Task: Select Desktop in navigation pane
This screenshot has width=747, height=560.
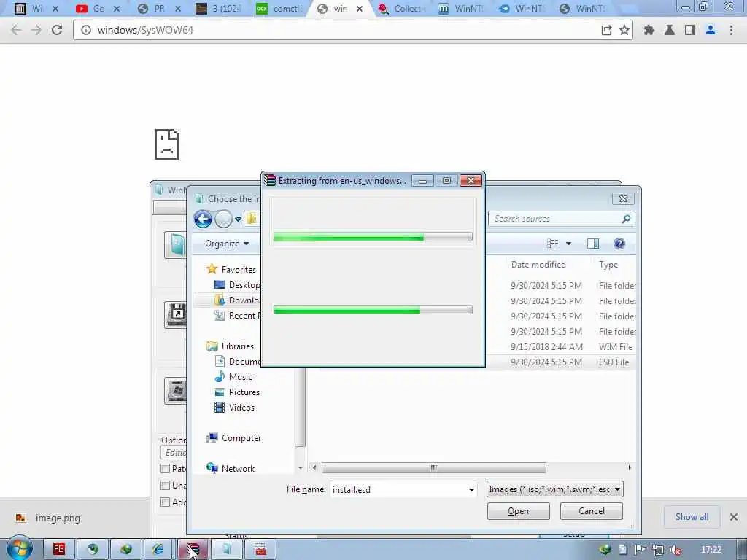Action: [237, 285]
